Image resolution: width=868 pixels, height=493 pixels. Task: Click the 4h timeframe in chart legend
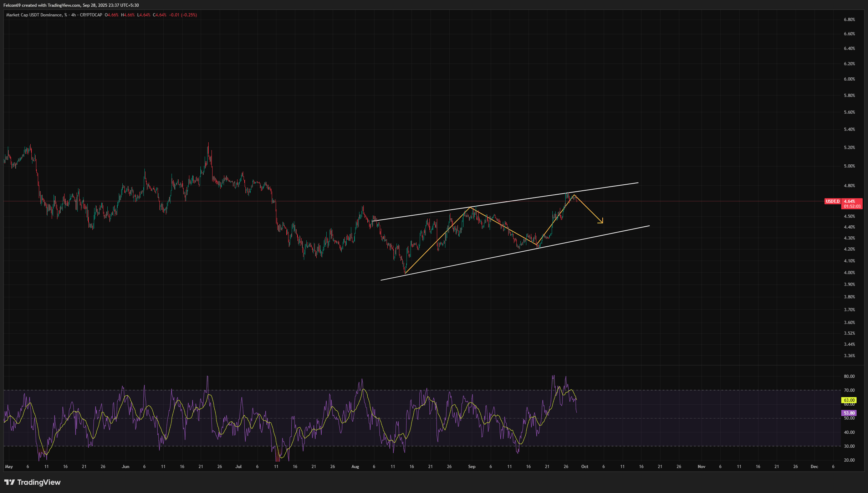click(73, 15)
